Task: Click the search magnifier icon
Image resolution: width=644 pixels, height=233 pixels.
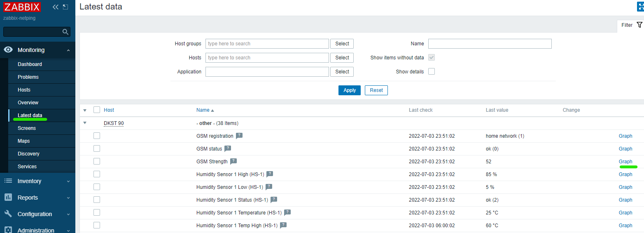Action: click(65, 32)
